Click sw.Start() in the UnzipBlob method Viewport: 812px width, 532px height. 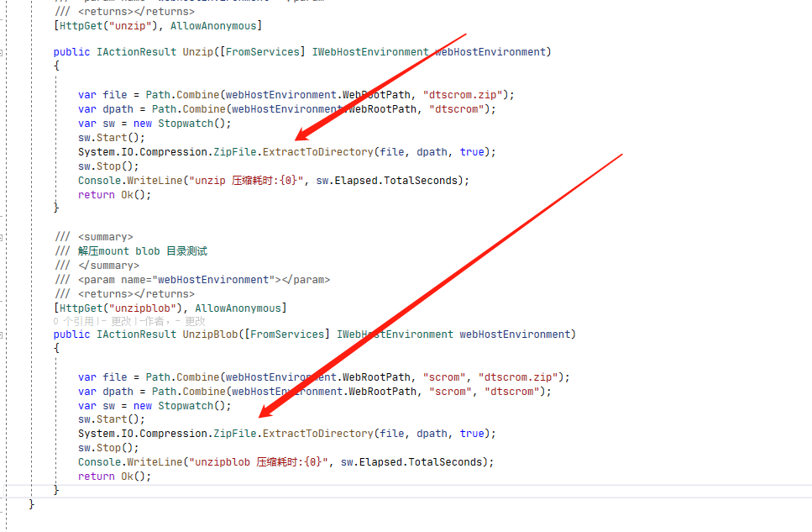coord(112,419)
